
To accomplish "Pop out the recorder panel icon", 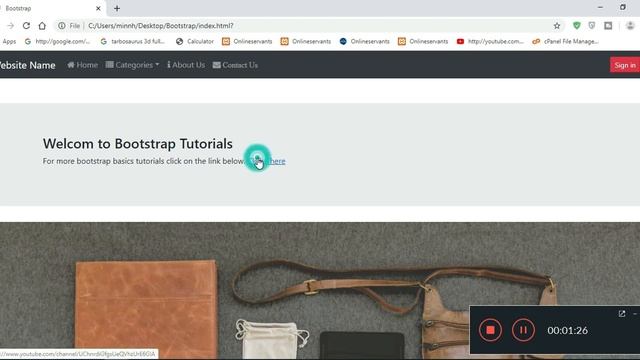I will tap(622, 313).
